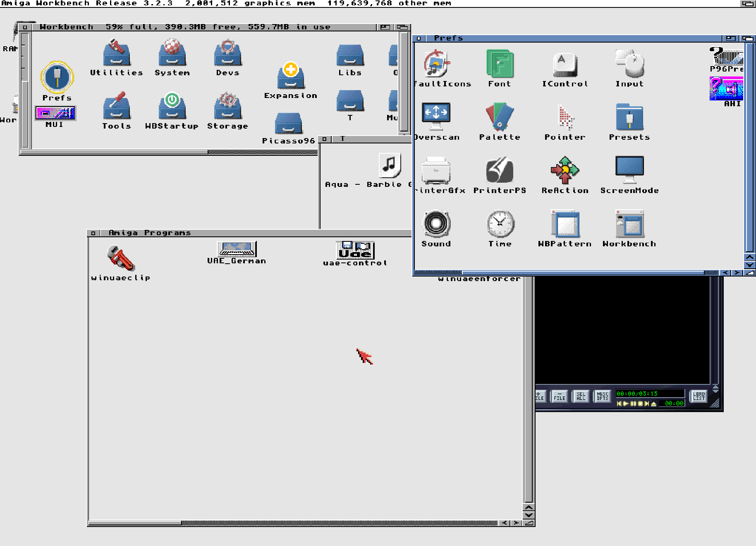Select the UAE_German icon

237,249
